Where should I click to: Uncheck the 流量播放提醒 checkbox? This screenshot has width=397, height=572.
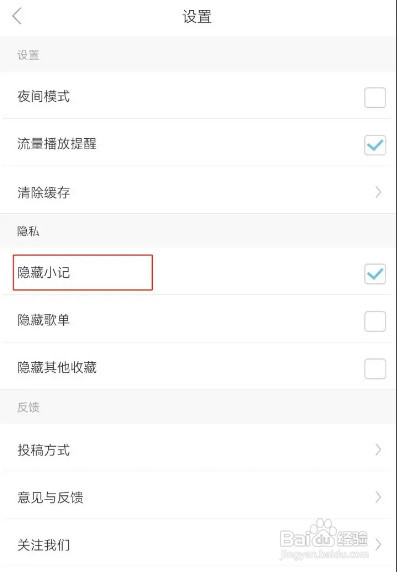375,145
